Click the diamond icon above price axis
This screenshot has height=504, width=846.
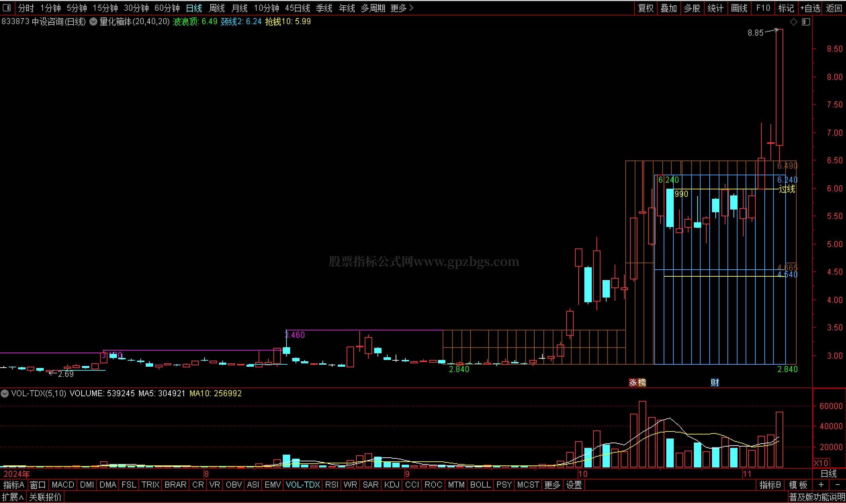(x=793, y=22)
